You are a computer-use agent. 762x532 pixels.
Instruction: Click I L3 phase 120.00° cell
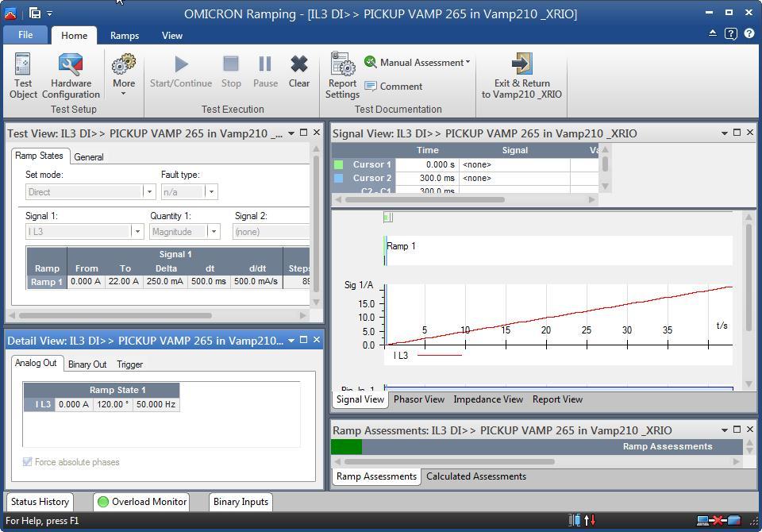113,404
